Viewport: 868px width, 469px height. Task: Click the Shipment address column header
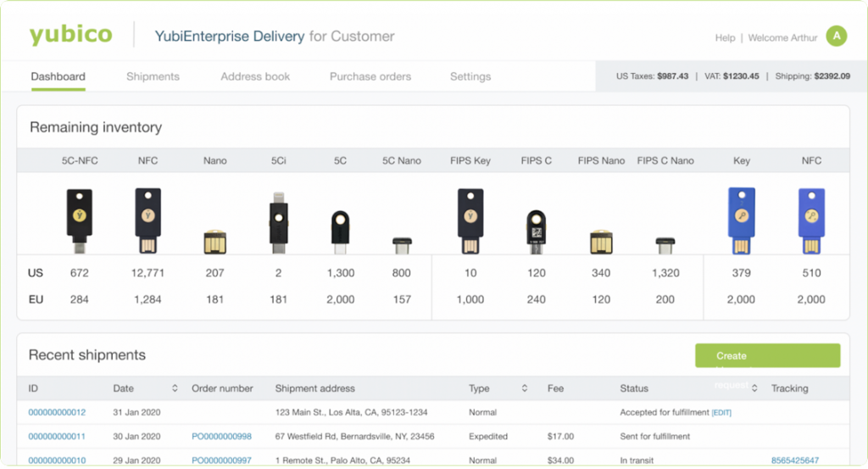pos(315,388)
